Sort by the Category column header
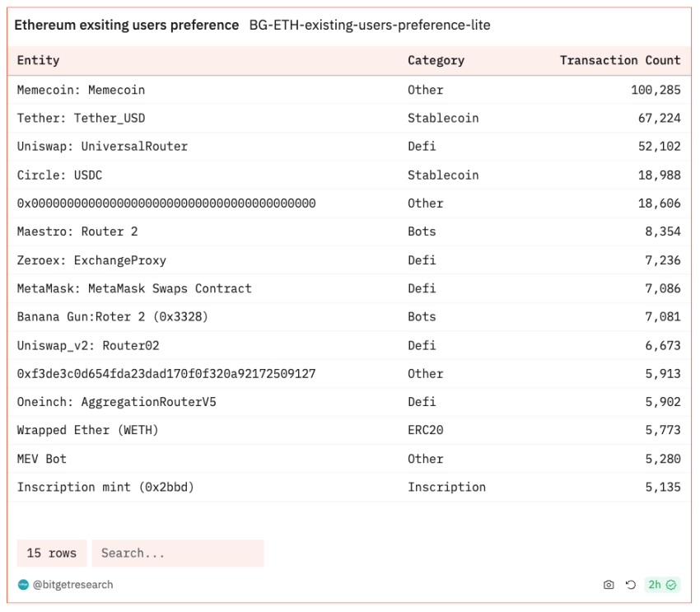 point(436,60)
